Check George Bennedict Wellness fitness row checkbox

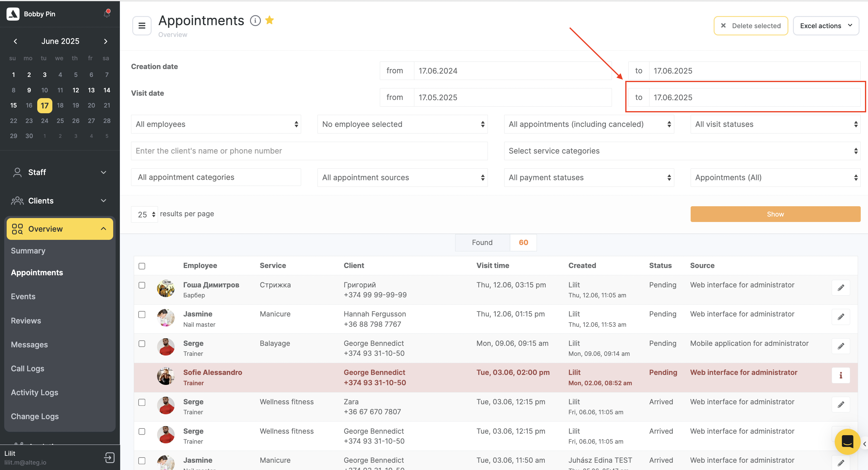pyautogui.click(x=142, y=432)
